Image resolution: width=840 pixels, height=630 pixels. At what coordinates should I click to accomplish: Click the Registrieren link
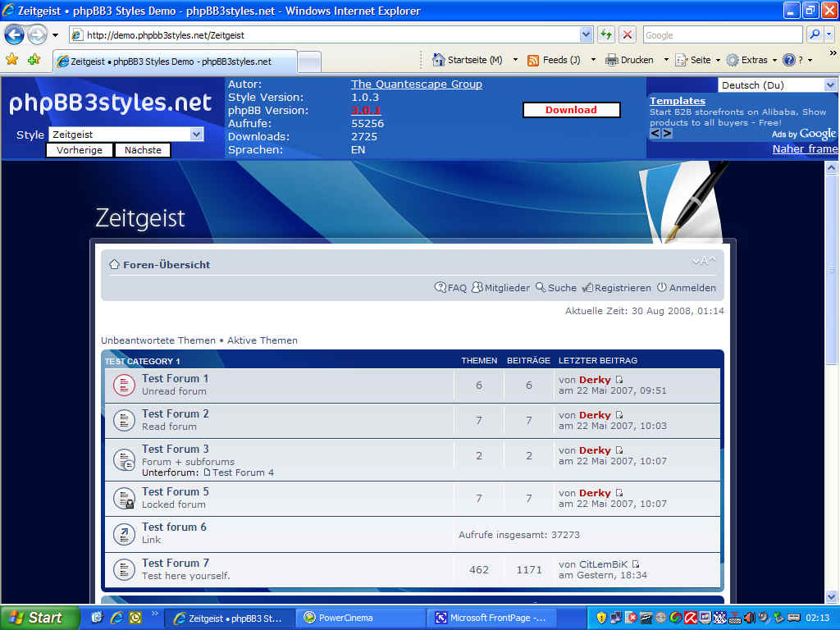point(617,288)
